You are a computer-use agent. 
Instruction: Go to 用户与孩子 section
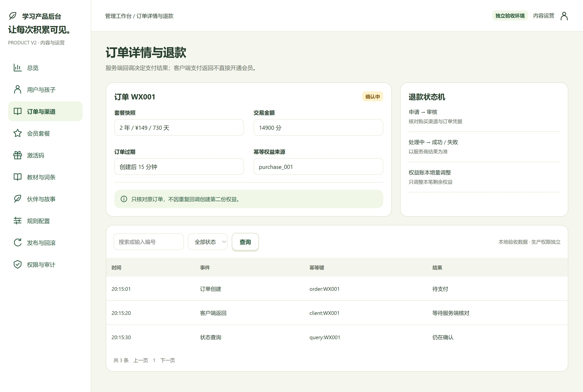45,89
